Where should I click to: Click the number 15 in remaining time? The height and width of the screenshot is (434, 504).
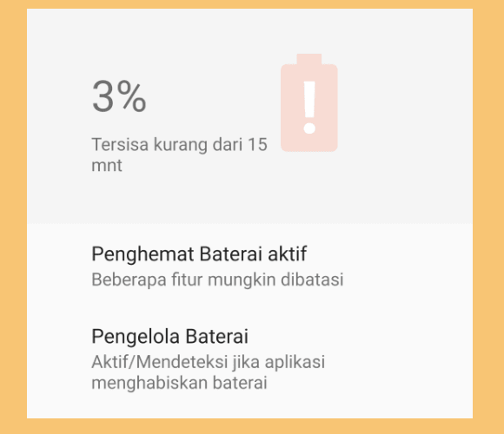[257, 144]
